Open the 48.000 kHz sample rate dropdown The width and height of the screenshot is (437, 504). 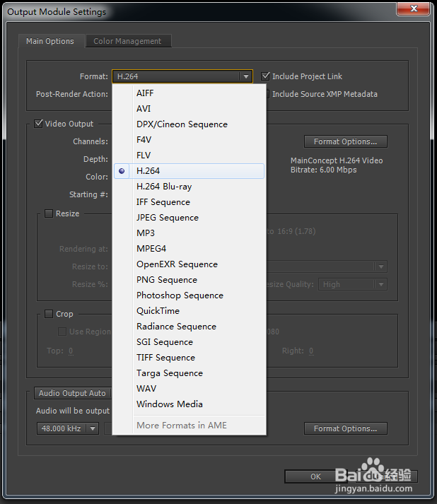pos(68,428)
